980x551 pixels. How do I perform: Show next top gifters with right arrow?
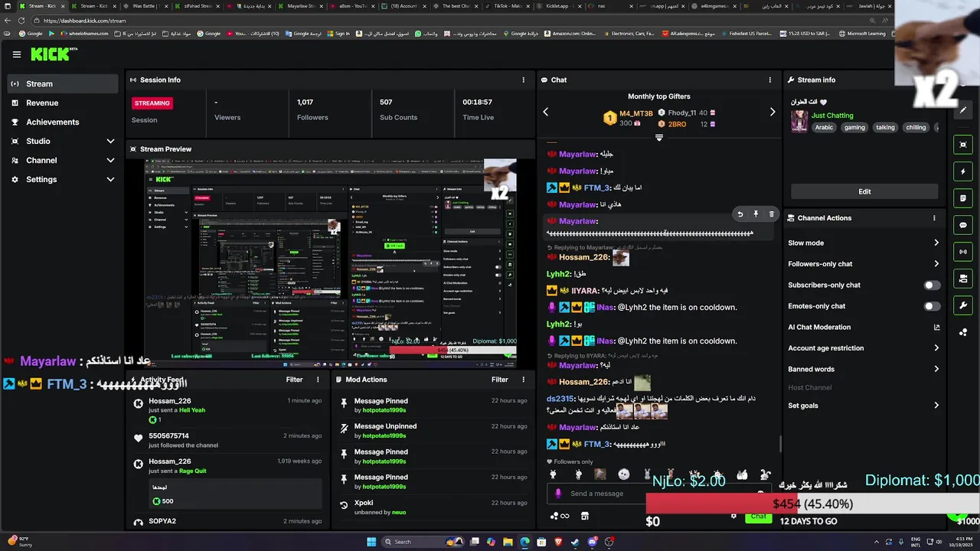click(x=773, y=112)
